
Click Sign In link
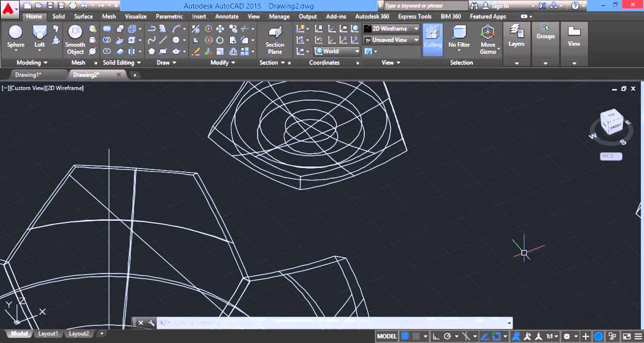point(500,6)
